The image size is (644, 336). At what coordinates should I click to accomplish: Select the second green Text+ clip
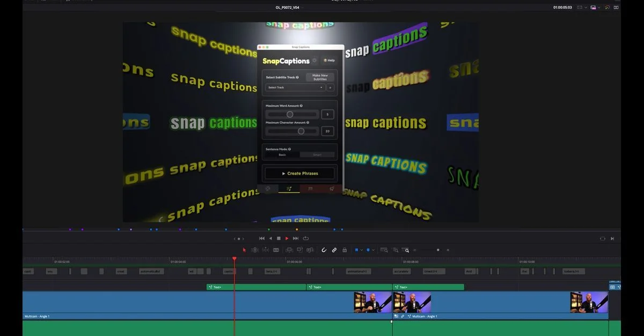(349, 287)
